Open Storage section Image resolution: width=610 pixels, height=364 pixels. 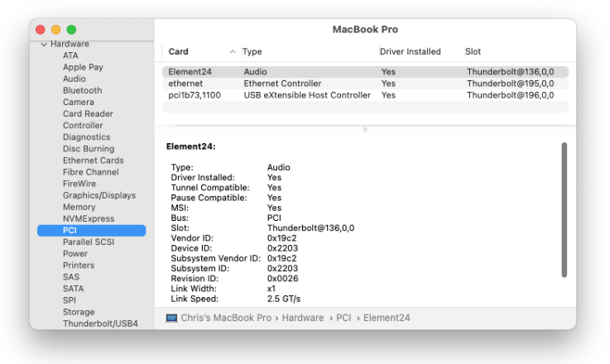(79, 312)
